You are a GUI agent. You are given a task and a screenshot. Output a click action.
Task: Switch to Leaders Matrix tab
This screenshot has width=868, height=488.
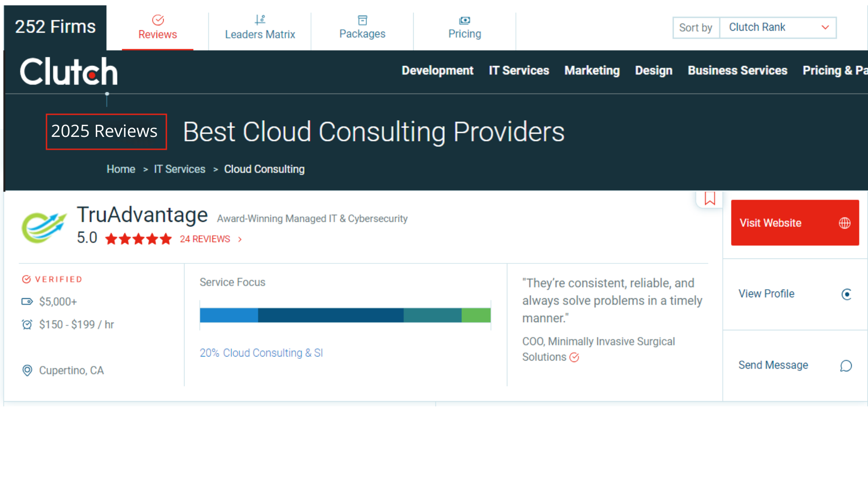point(260,28)
